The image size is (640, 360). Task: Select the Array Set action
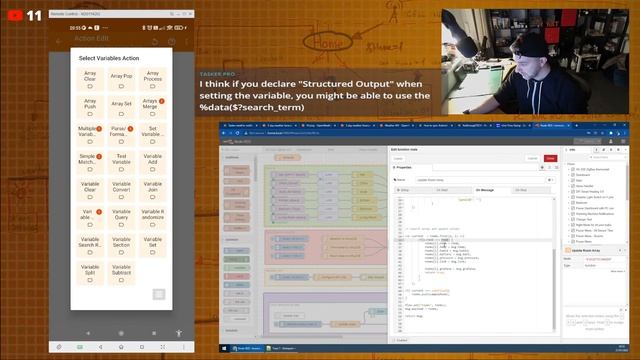pyautogui.click(x=121, y=107)
